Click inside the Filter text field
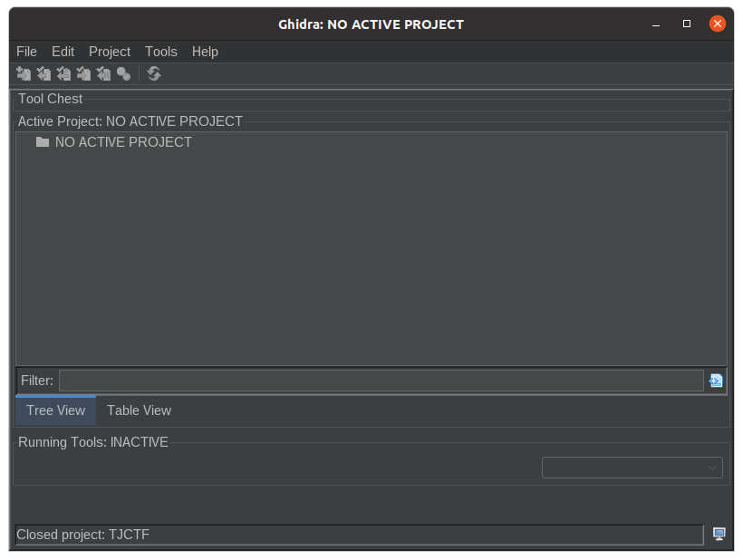 381,381
